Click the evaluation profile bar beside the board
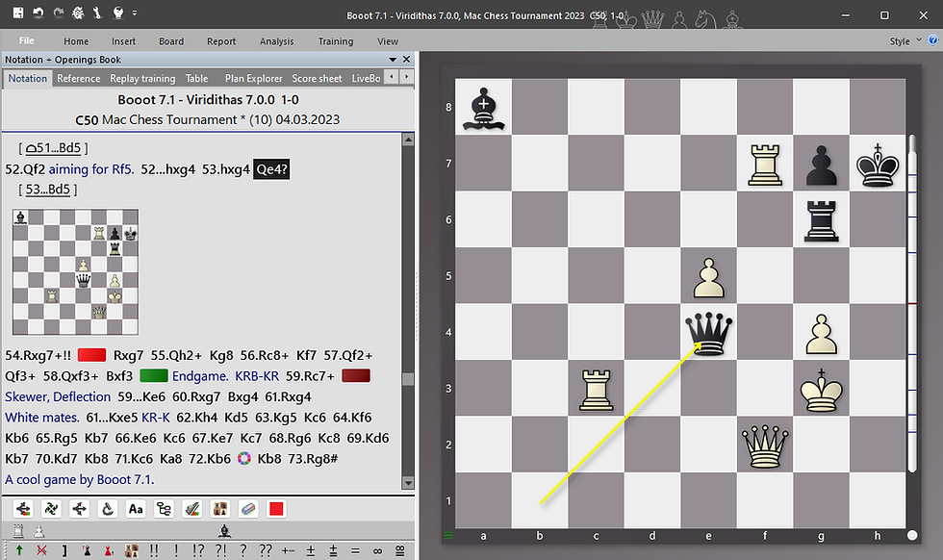 [912, 304]
